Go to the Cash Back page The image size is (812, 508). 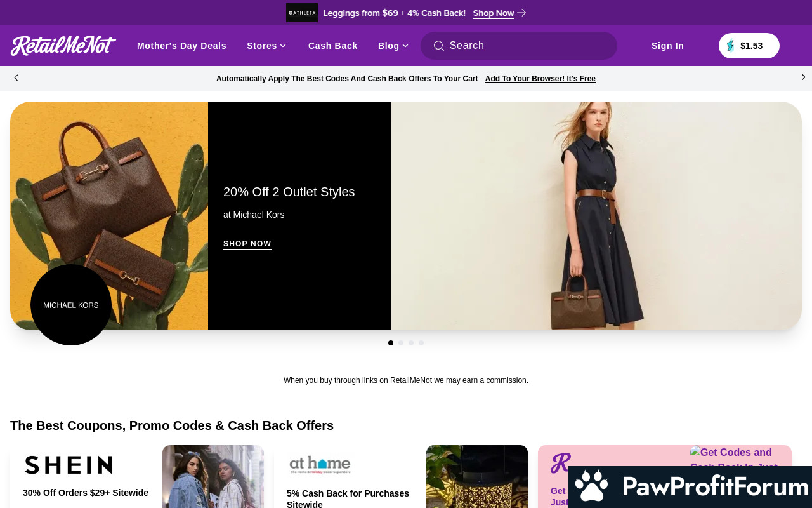(333, 46)
